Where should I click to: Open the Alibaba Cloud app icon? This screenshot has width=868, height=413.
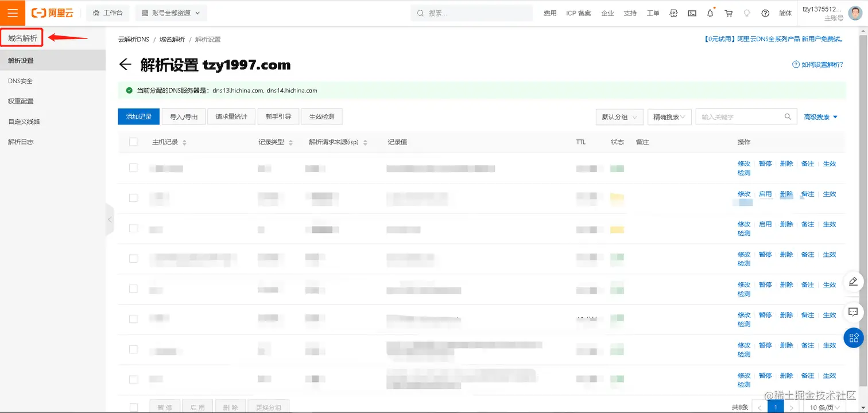[x=674, y=13]
